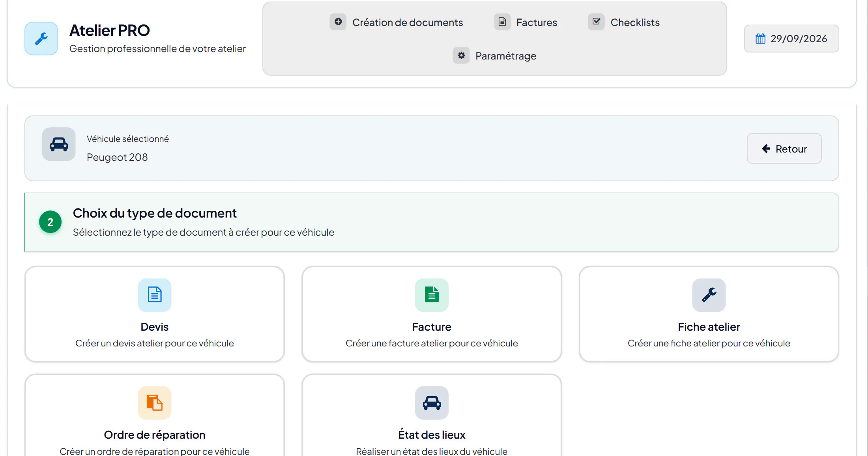Screen dimensions: 868x456
Task: Click 'Sélectionnez le type de document' instruction text
Action: pyautogui.click(x=203, y=233)
